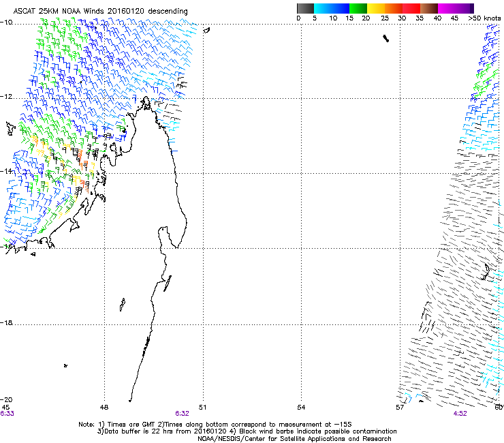Click the purple '4:52' pass time
This screenshot has width=504, height=443.
pyautogui.click(x=460, y=414)
